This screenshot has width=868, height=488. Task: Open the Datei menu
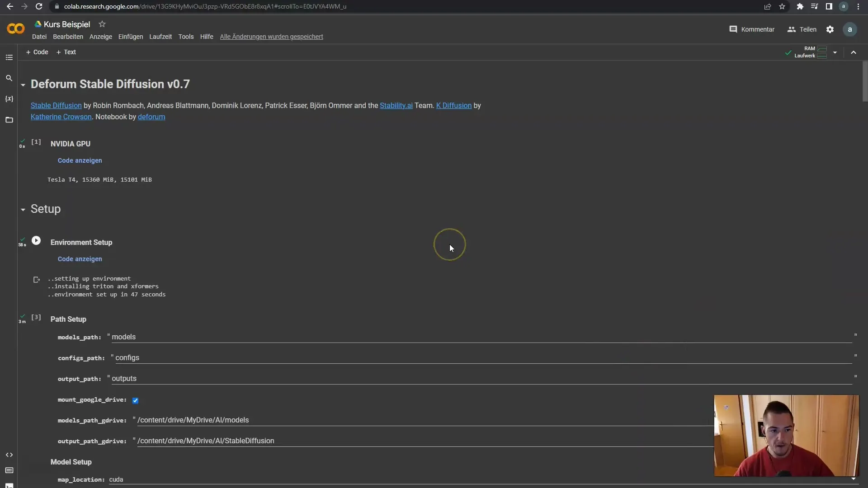pyautogui.click(x=39, y=37)
